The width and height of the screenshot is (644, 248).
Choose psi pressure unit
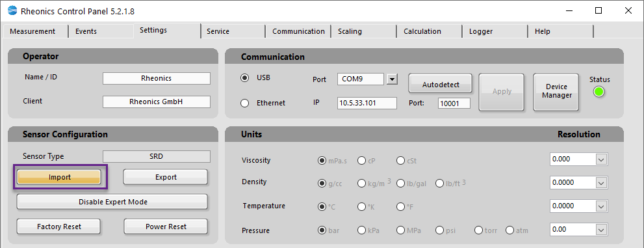(440, 230)
